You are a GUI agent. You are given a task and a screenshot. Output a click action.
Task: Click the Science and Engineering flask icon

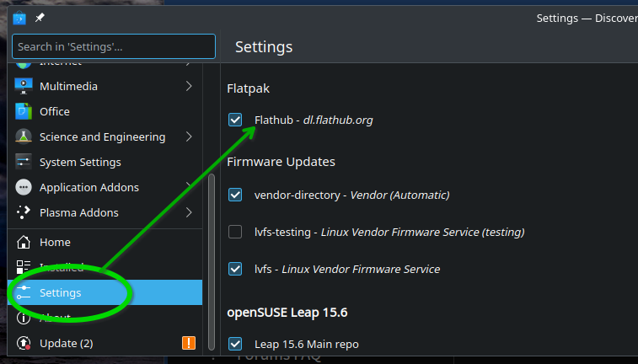(x=24, y=136)
